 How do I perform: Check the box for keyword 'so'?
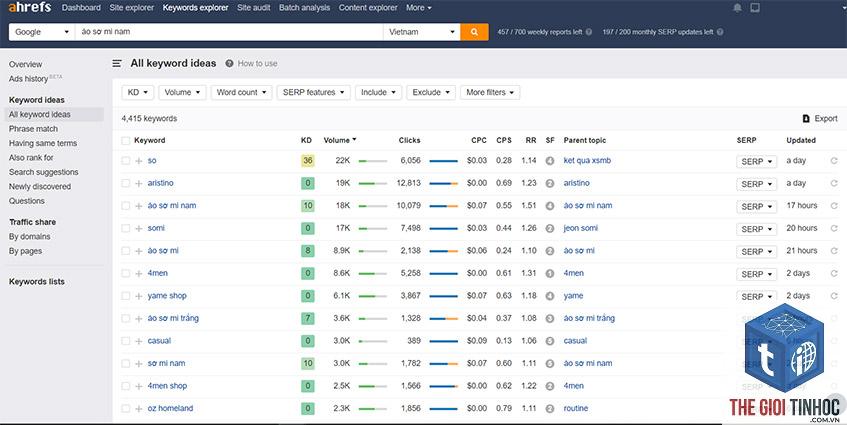[x=125, y=161]
